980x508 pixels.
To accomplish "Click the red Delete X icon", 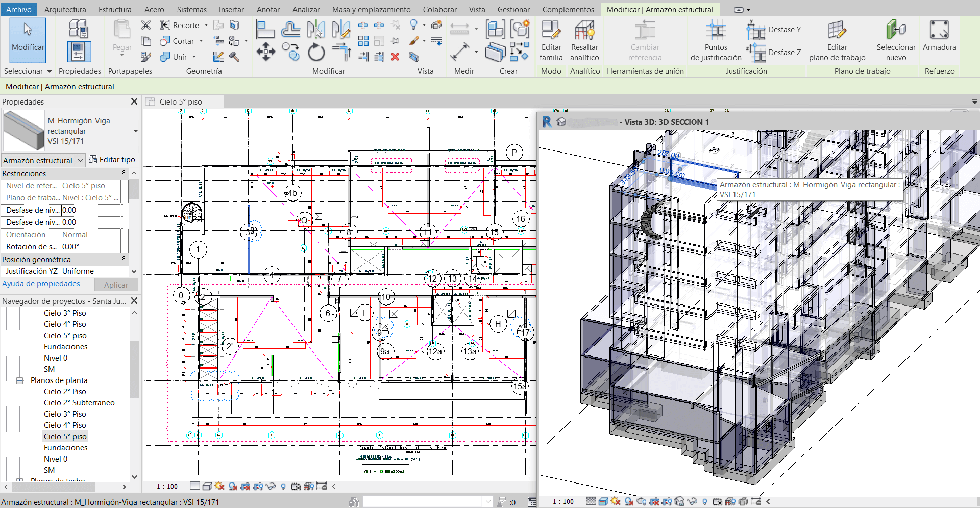I will 395,57.
